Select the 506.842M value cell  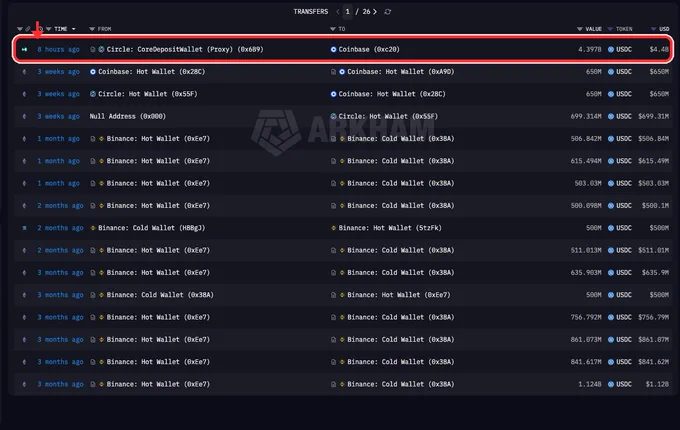[x=586, y=139]
